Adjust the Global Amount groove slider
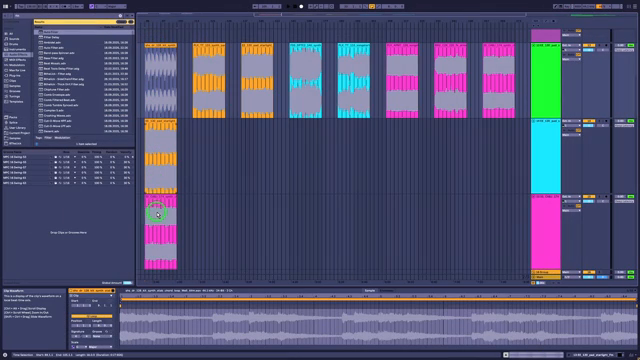 (x=128, y=283)
